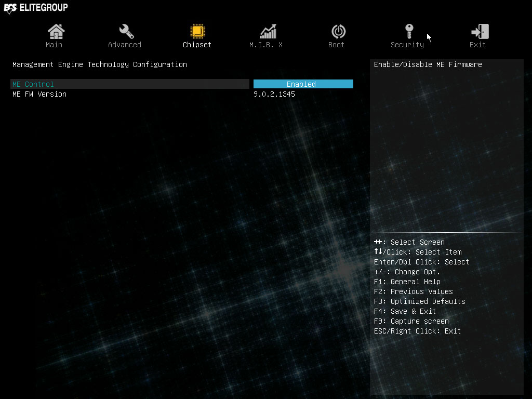Viewport: 532px width, 399px height.
Task: Click the F1: General Help line
Action: point(407,282)
